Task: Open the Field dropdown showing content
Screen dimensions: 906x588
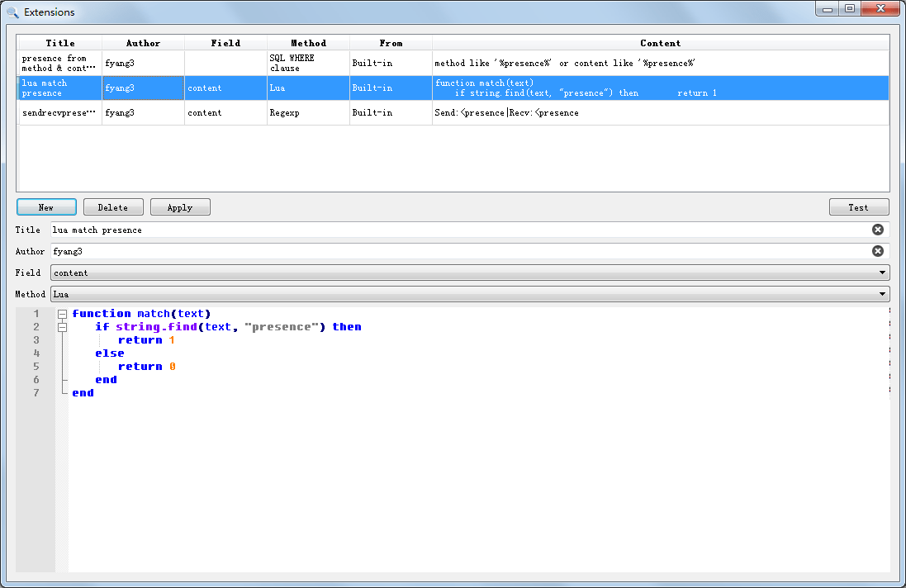Action: tap(470, 273)
